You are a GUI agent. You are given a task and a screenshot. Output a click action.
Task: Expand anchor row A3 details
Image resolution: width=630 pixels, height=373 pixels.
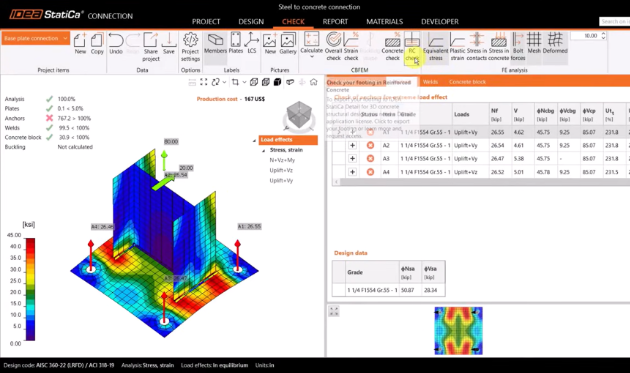(352, 158)
